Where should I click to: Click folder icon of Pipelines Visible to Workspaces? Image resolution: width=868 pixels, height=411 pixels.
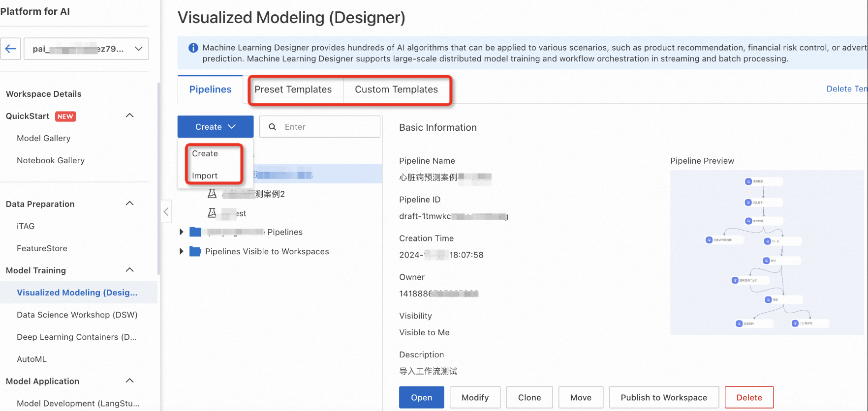pyautogui.click(x=195, y=251)
